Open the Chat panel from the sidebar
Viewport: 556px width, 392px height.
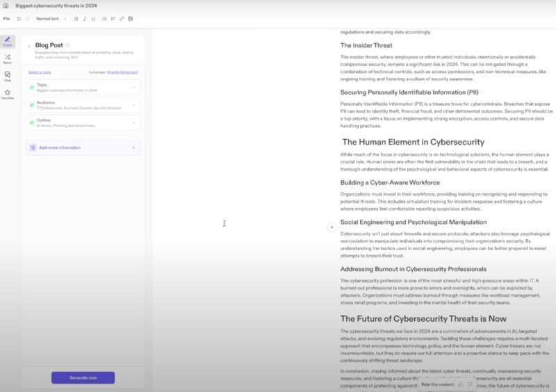(x=7, y=76)
